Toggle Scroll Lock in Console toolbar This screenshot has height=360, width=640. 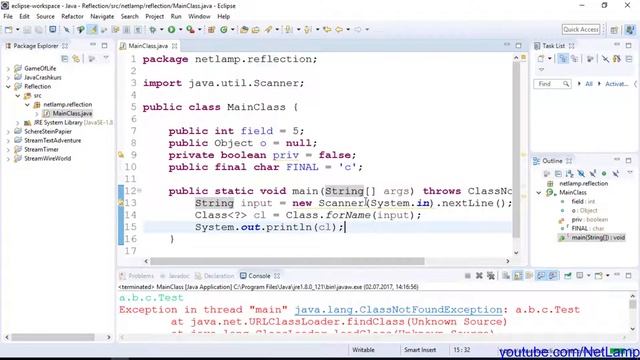point(518,276)
